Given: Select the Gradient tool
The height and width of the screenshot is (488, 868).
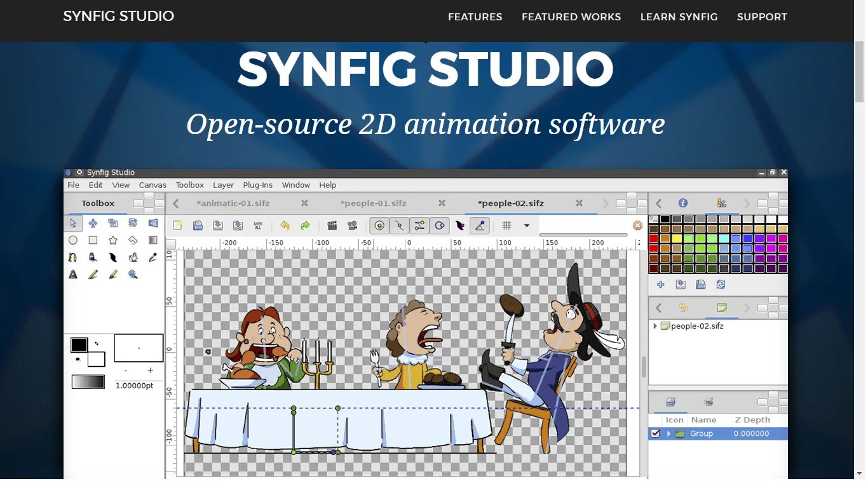Looking at the screenshot, I should 153,240.
